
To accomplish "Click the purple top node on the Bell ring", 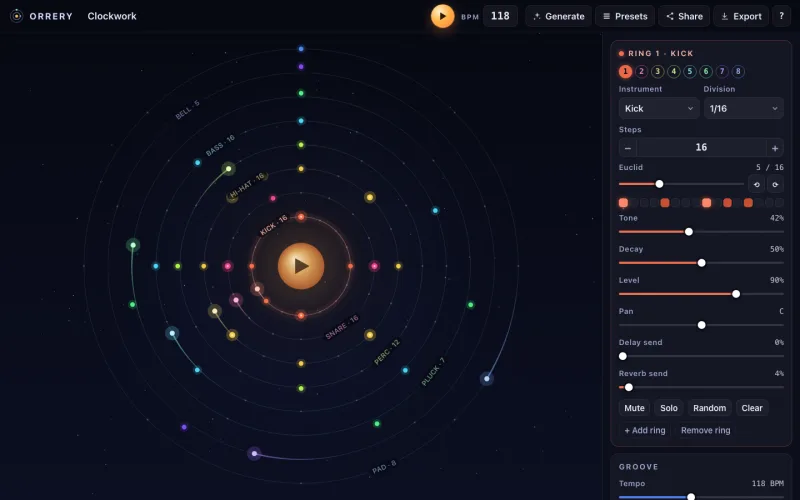I will coord(301,67).
